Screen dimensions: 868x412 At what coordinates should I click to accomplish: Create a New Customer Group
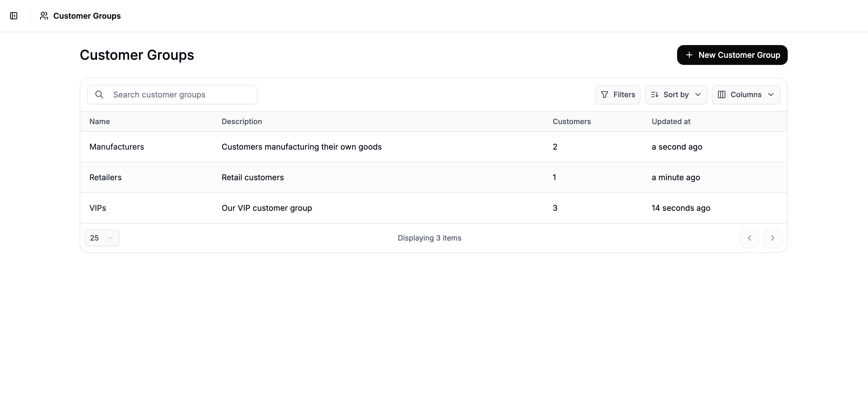click(732, 55)
